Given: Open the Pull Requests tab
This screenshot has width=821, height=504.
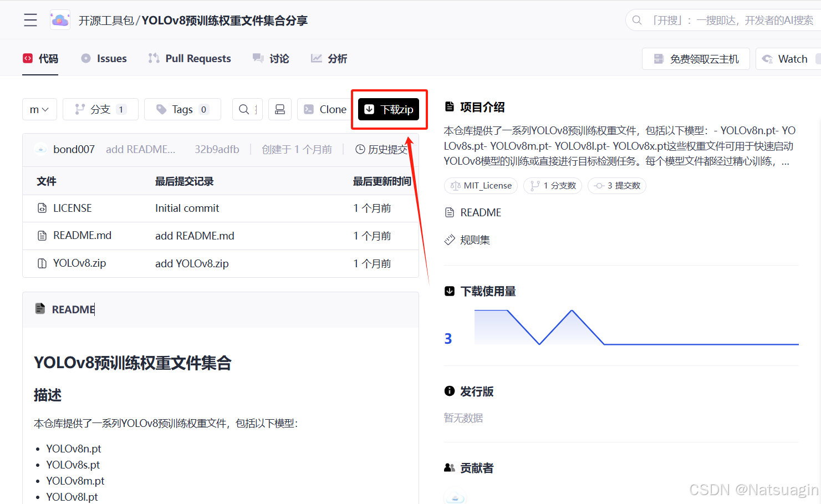Looking at the screenshot, I should [190, 58].
